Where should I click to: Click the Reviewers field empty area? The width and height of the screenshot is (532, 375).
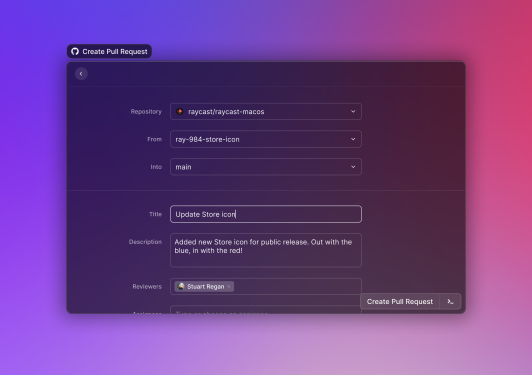coord(297,286)
